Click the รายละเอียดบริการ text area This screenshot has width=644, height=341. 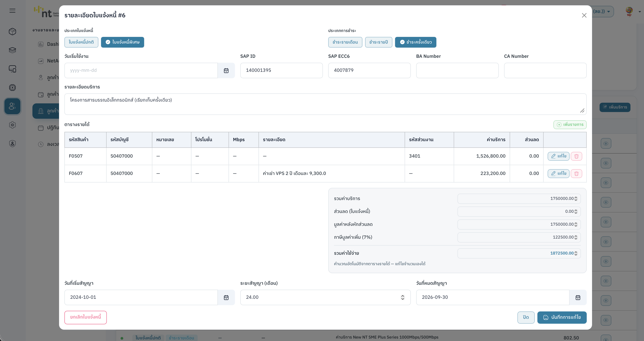[325, 104]
